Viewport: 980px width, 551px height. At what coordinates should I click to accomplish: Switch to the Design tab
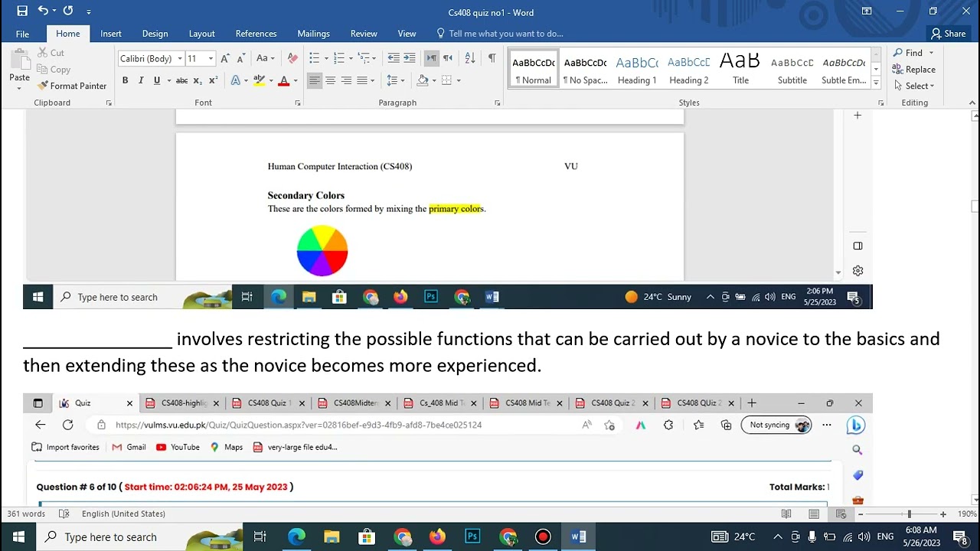coord(155,34)
